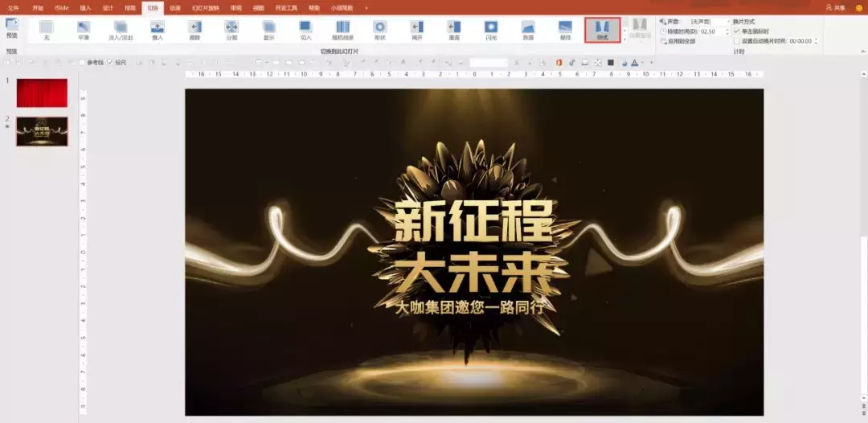Click the orange Office icon in toolbar
Viewport: 868px width, 423px height.
pos(559,63)
